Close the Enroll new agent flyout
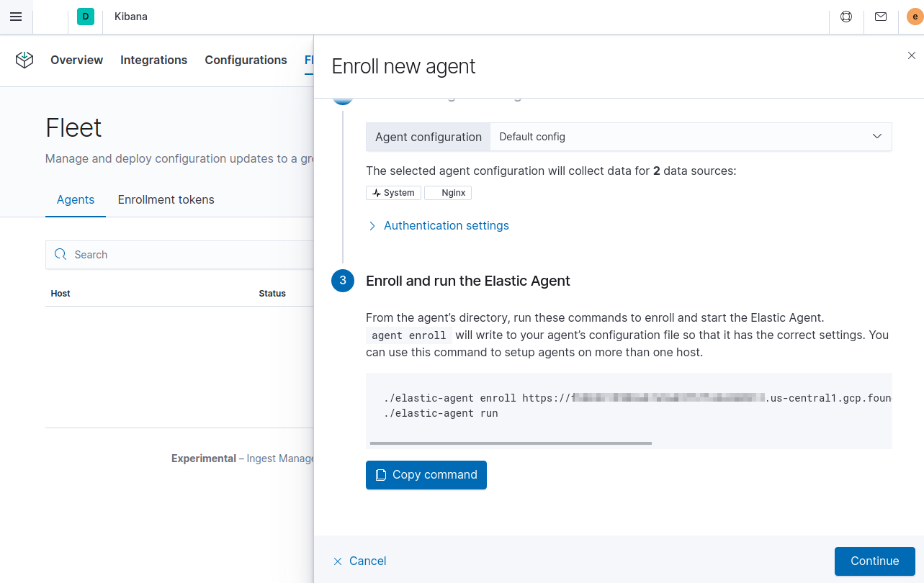924x583 pixels. [911, 55]
